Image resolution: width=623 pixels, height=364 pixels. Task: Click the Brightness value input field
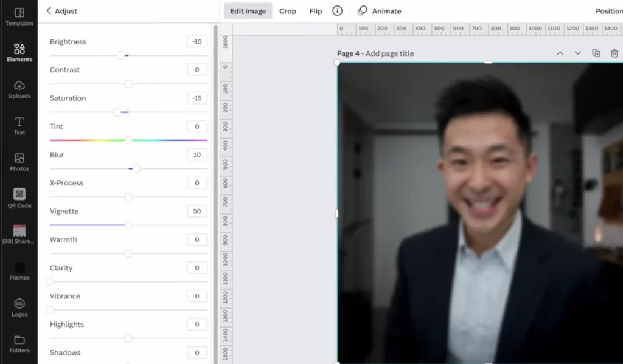(x=197, y=42)
